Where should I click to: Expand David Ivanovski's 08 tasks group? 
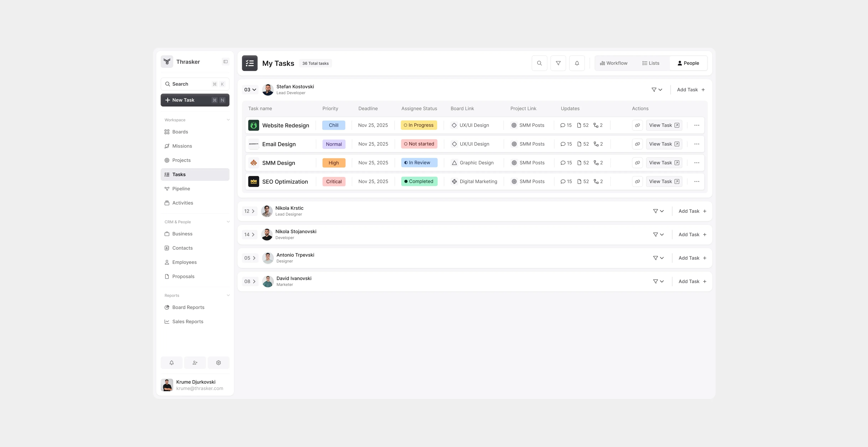tap(250, 281)
